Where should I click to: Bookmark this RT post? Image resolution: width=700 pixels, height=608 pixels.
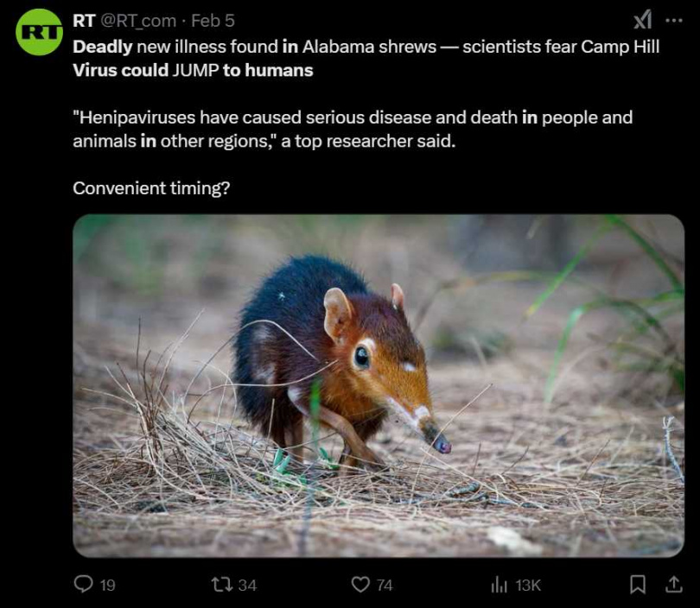click(638, 585)
